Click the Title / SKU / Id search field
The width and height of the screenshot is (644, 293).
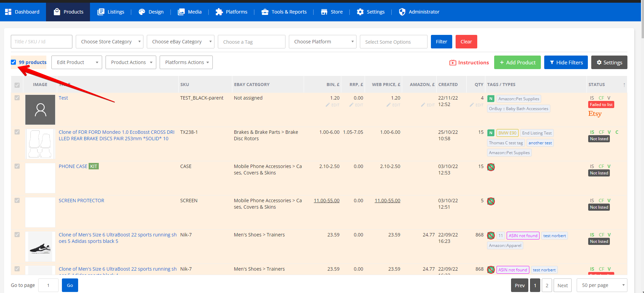[42, 42]
